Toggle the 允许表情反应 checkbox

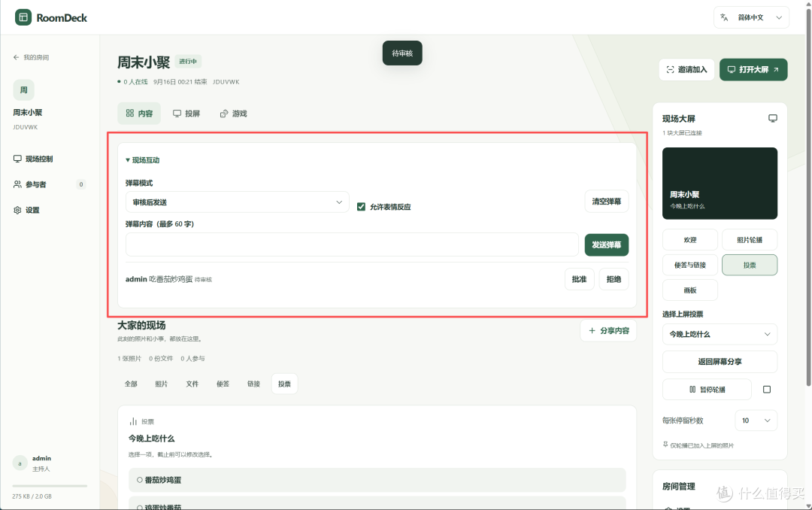coord(362,207)
